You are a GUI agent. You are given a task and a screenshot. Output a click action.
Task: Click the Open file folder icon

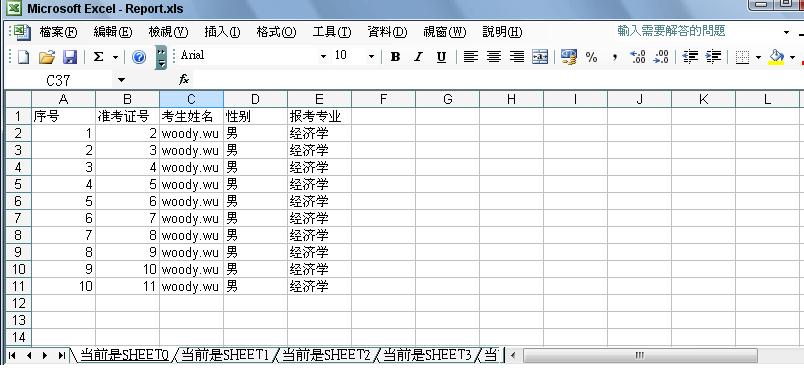[47, 57]
